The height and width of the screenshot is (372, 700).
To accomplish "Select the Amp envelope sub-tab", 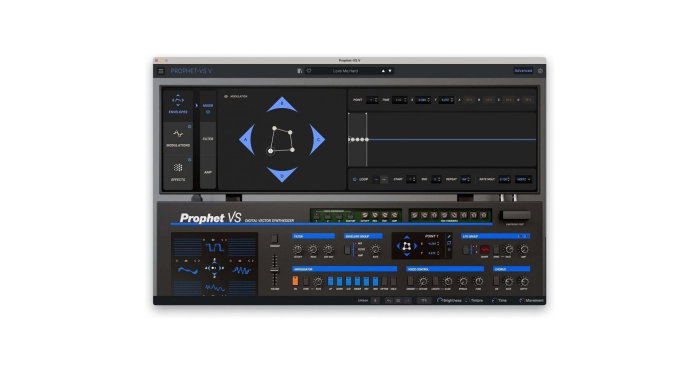I will pyautogui.click(x=208, y=172).
